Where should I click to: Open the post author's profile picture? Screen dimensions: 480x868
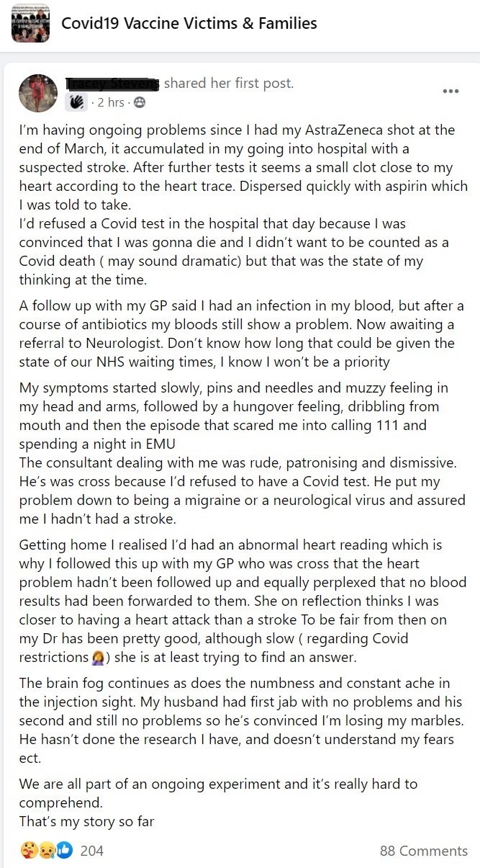click(x=38, y=94)
